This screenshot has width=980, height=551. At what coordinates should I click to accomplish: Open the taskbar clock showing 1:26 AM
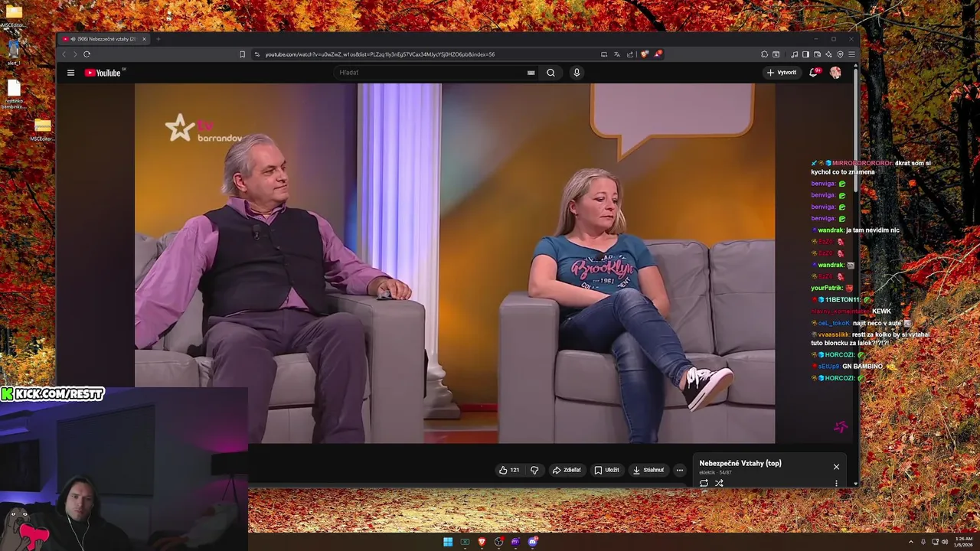[964, 542]
